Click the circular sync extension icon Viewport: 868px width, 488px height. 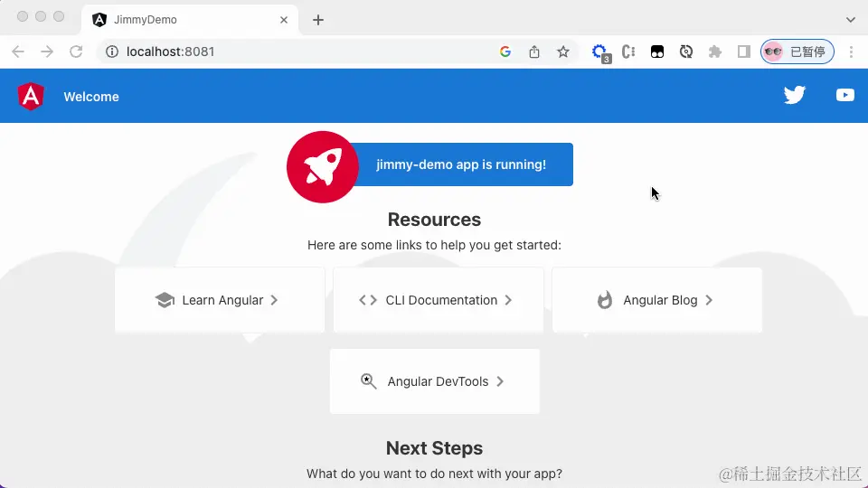[686, 52]
